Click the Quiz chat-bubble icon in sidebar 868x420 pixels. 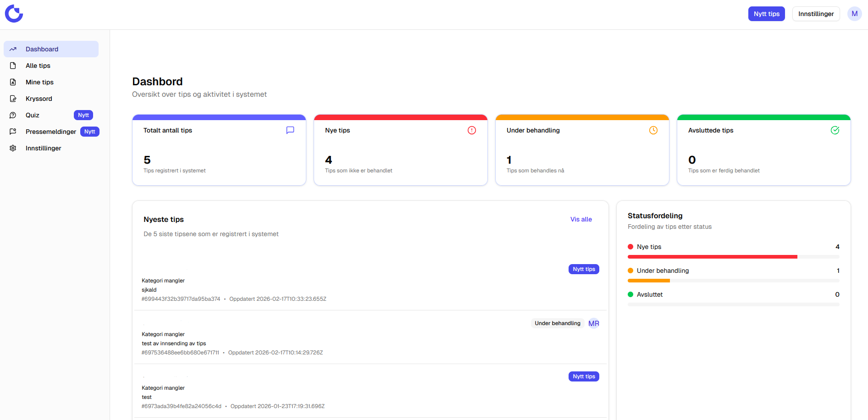(x=13, y=115)
